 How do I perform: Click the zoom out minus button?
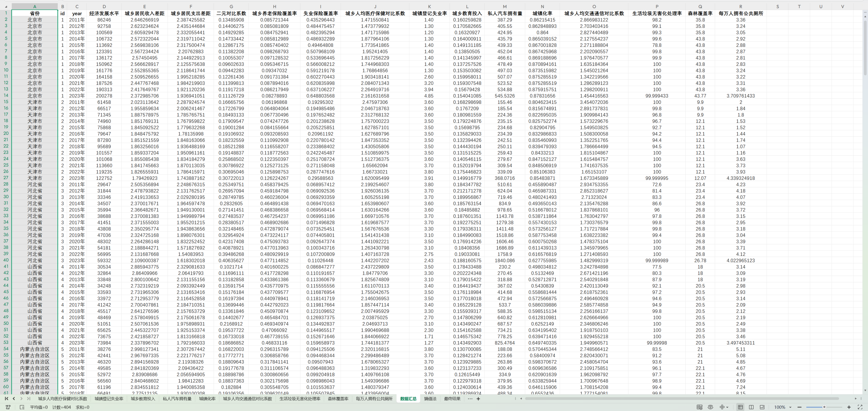(800, 407)
